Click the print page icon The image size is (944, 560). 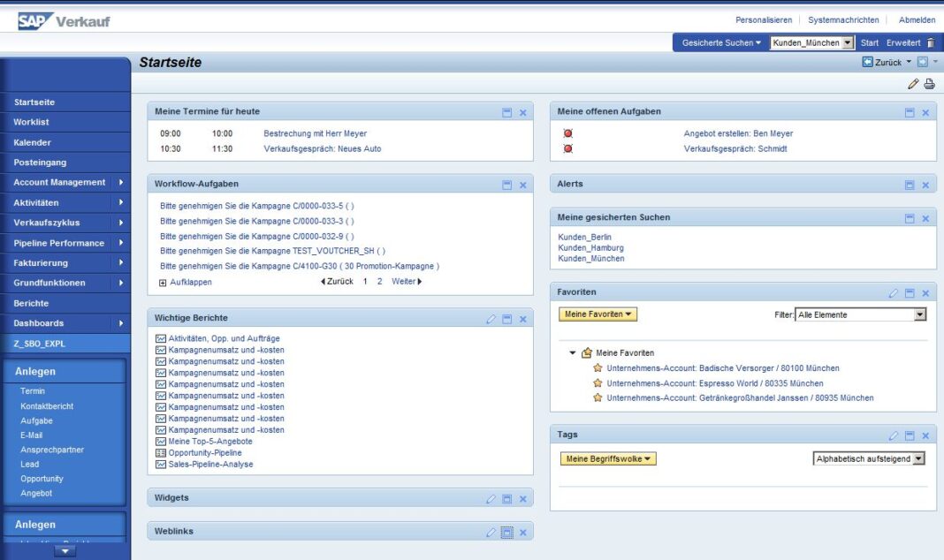[930, 84]
